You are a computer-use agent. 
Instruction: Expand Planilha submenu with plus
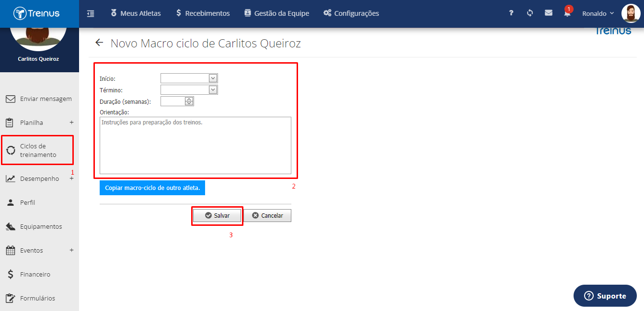pyautogui.click(x=71, y=122)
